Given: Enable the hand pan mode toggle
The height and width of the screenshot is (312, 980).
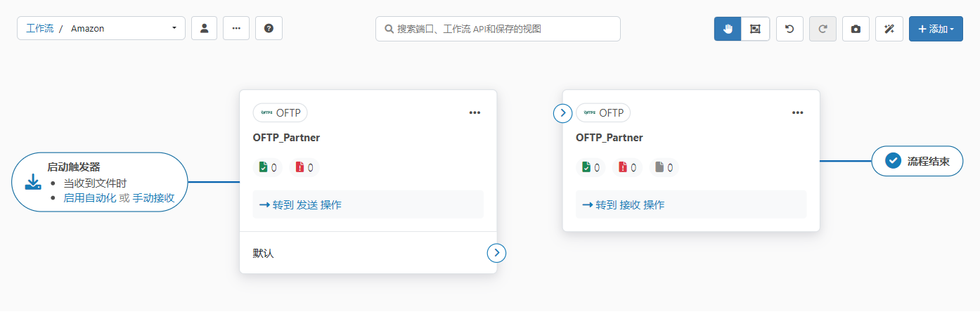Looking at the screenshot, I should [x=728, y=29].
